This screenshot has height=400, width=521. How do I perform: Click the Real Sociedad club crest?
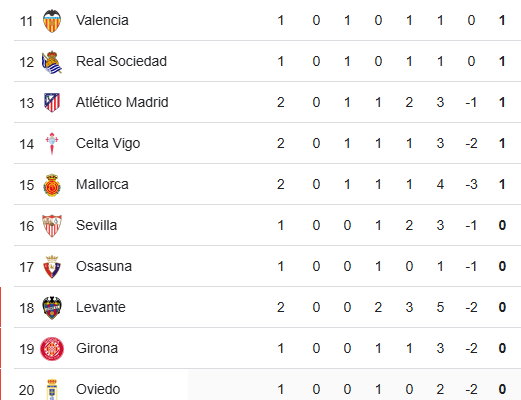(x=52, y=62)
